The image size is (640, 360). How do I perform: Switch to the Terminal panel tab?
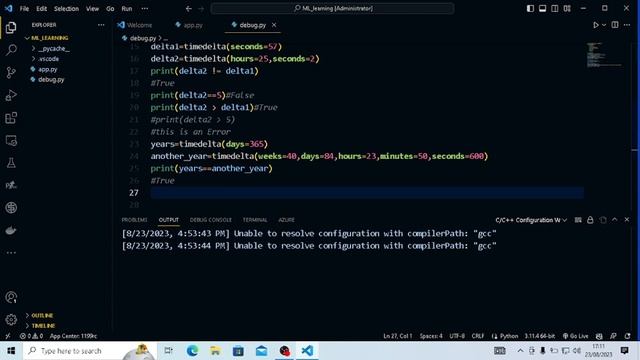[255, 220]
